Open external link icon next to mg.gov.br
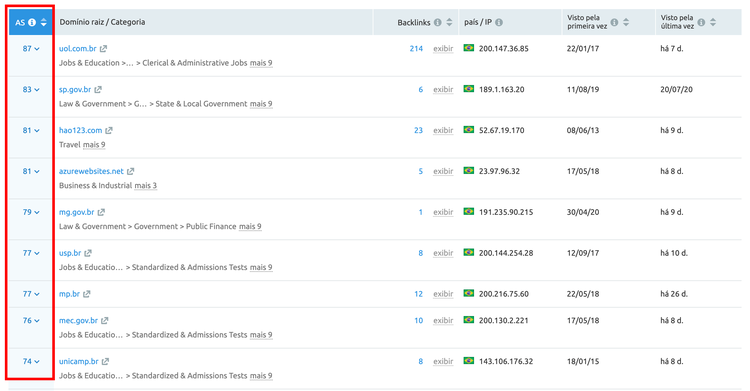Viewport: 750px width, 391px height. (101, 212)
